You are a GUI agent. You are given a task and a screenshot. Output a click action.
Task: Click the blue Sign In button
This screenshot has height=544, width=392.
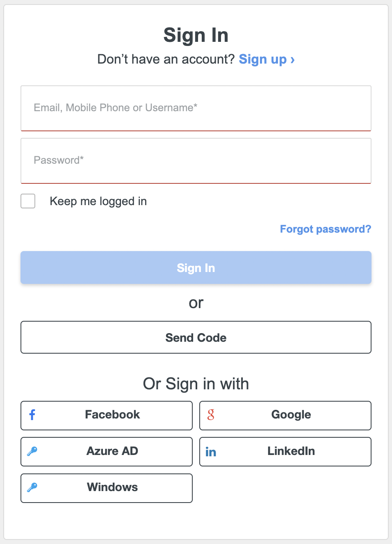(x=196, y=267)
